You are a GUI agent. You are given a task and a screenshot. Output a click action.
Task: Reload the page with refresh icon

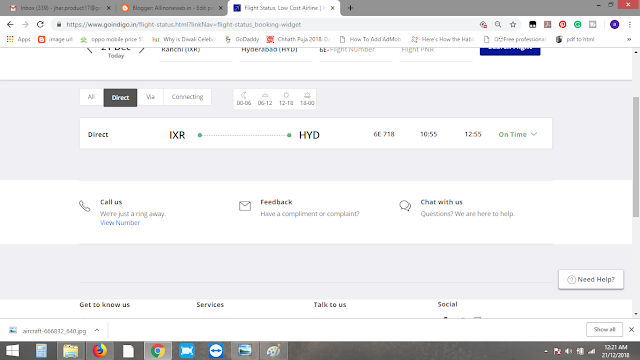tap(40, 24)
